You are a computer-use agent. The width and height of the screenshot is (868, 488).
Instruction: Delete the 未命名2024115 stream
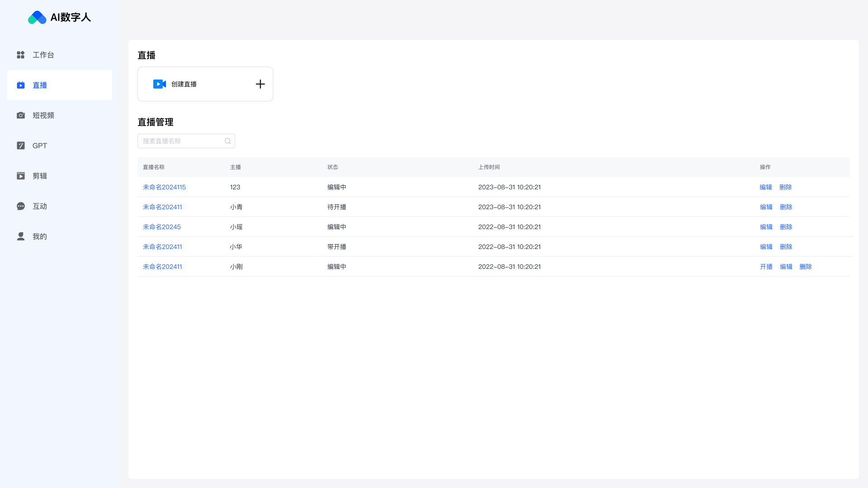(x=785, y=187)
